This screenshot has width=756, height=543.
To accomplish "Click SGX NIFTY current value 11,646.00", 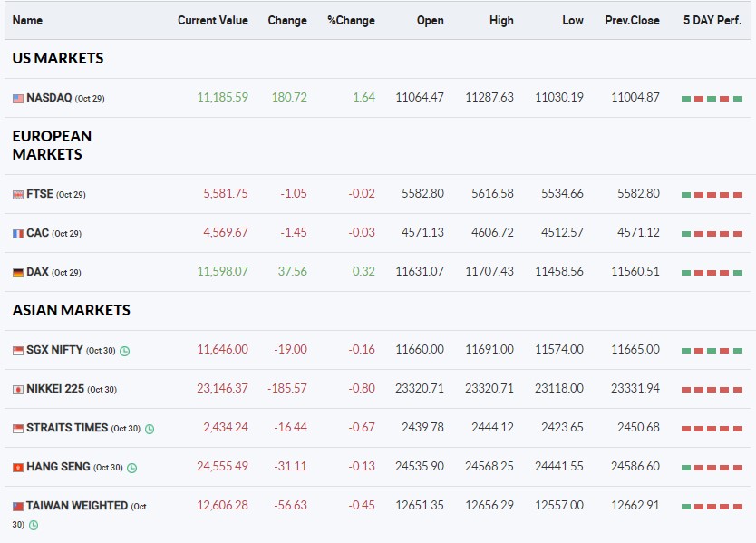I will pyautogui.click(x=222, y=349).
